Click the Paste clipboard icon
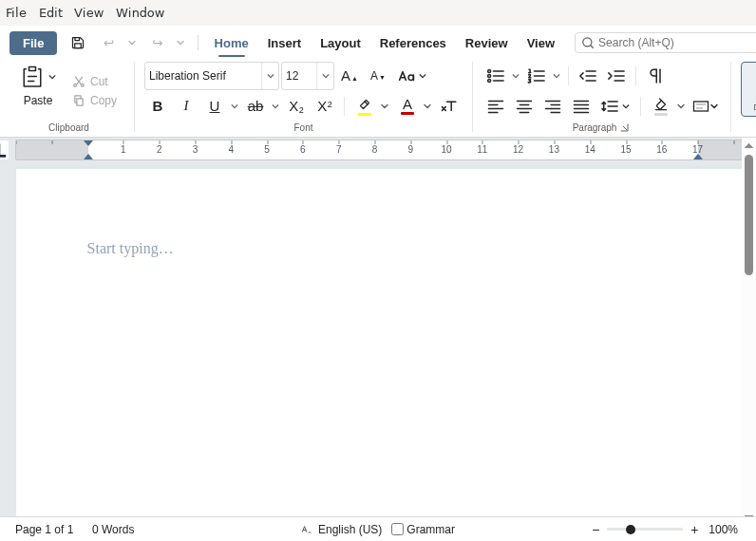Viewport: 756px width, 541px height. 32,77
